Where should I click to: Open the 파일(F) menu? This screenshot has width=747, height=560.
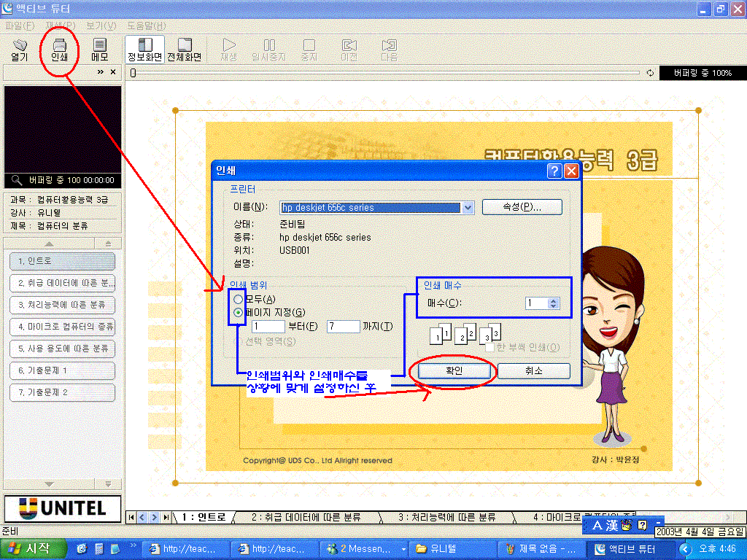(19, 26)
